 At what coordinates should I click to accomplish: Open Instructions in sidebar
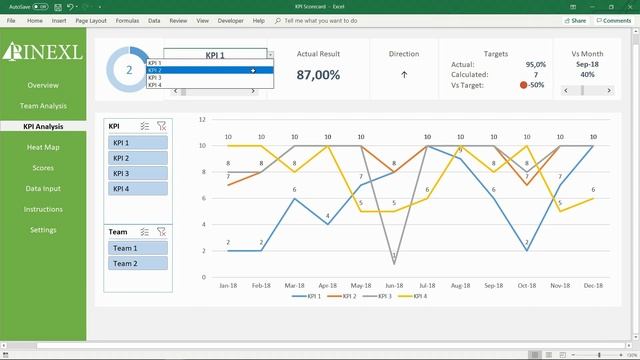pyautogui.click(x=43, y=209)
